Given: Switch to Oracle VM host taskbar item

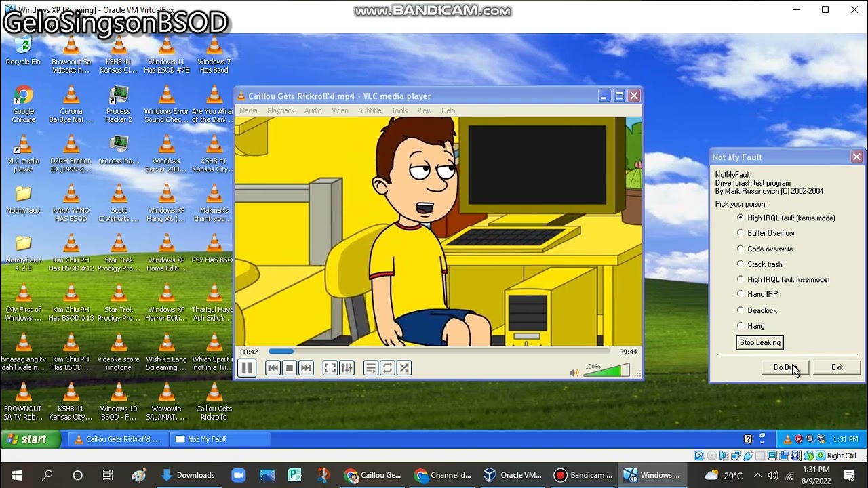Looking at the screenshot, I should click(x=513, y=475).
